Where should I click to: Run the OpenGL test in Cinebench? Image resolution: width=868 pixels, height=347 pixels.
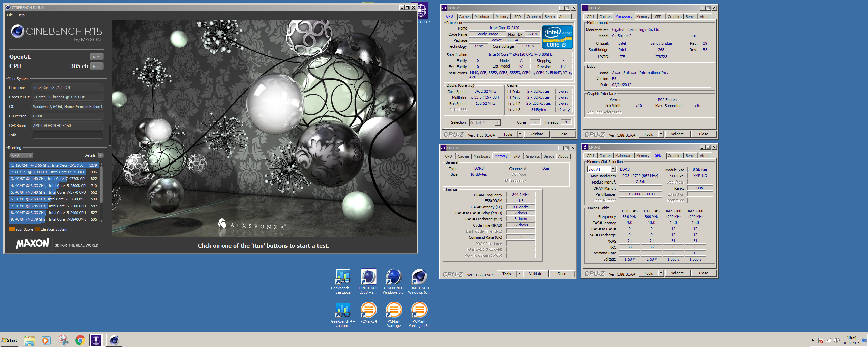[x=96, y=57]
